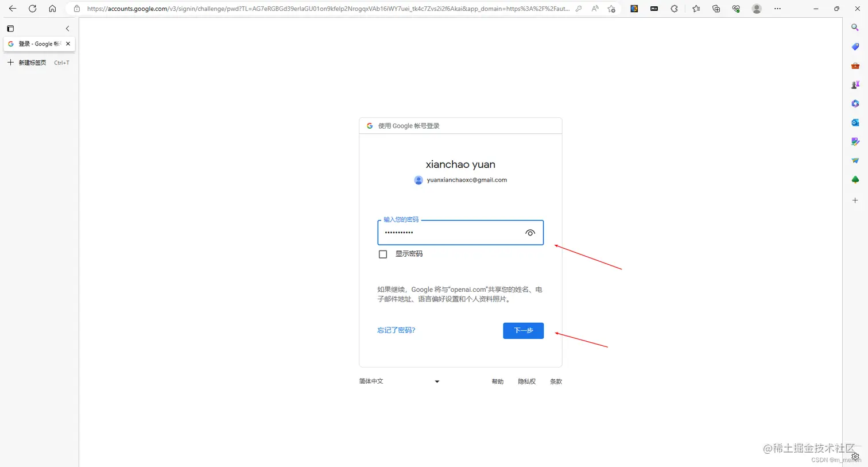Toggle the vertical tabs action menu icon
The width and height of the screenshot is (868, 467).
coord(10,28)
